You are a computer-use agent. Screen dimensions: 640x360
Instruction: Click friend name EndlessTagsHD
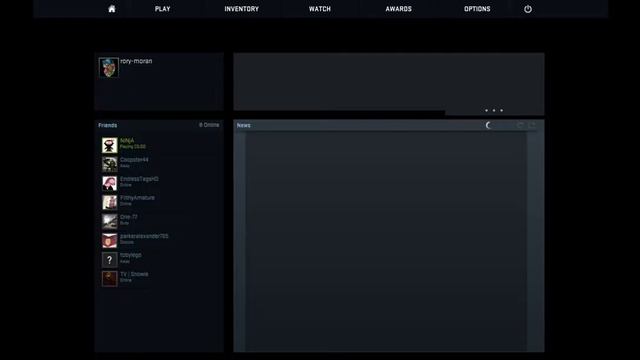(x=139, y=179)
